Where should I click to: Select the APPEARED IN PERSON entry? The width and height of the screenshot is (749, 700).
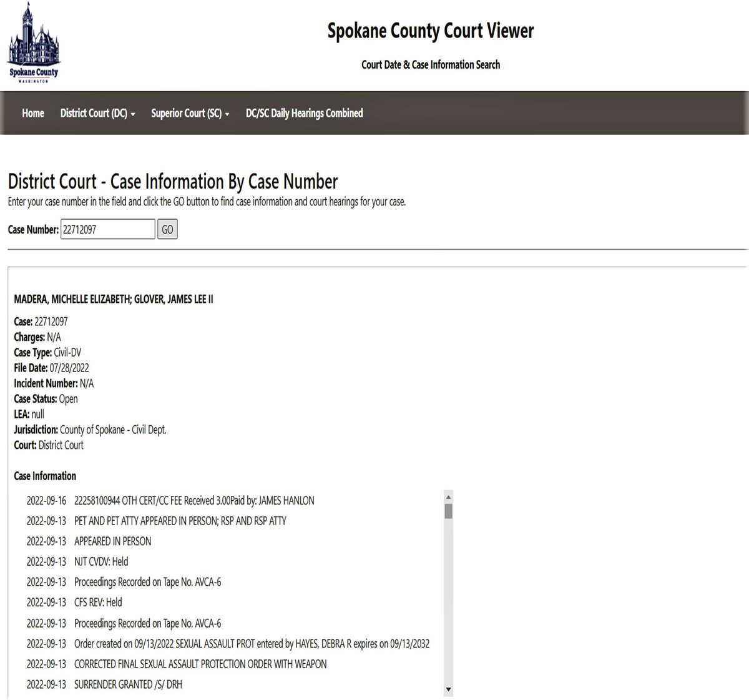pos(89,541)
